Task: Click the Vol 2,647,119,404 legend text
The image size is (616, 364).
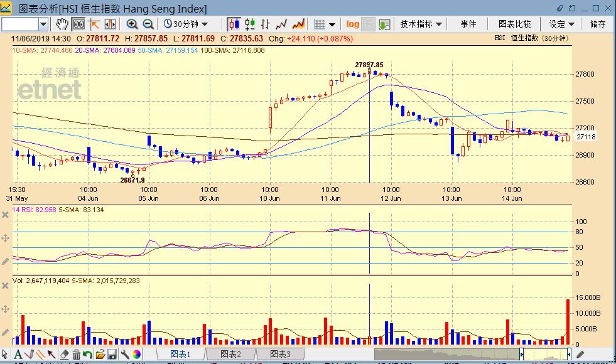Action: [41, 281]
